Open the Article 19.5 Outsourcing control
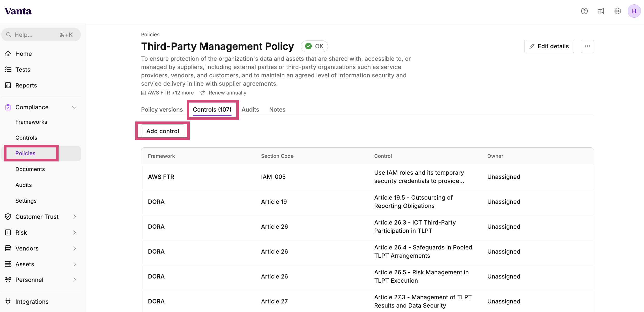 (x=413, y=202)
